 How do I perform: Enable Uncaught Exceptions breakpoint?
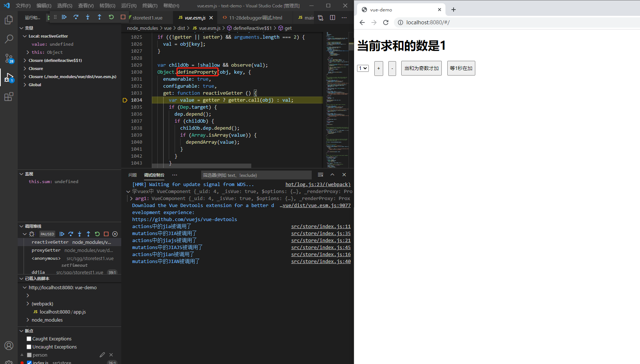pos(29,347)
